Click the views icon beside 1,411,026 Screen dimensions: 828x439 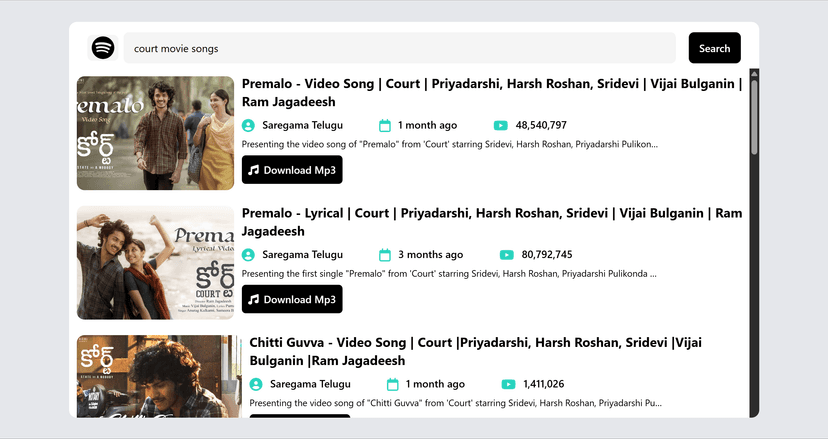click(508, 384)
